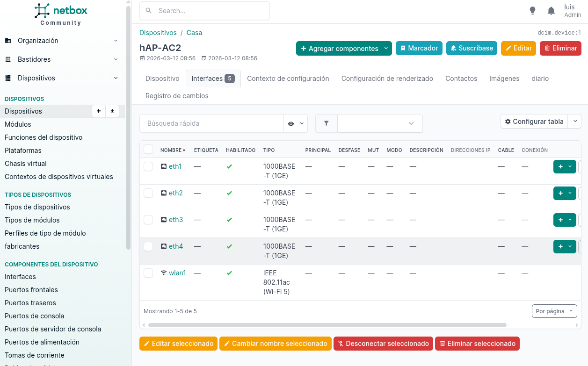The image size is (588, 366).
Task: Click the horizontal scrollbar under the table
Action: click(x=327, y=325)
